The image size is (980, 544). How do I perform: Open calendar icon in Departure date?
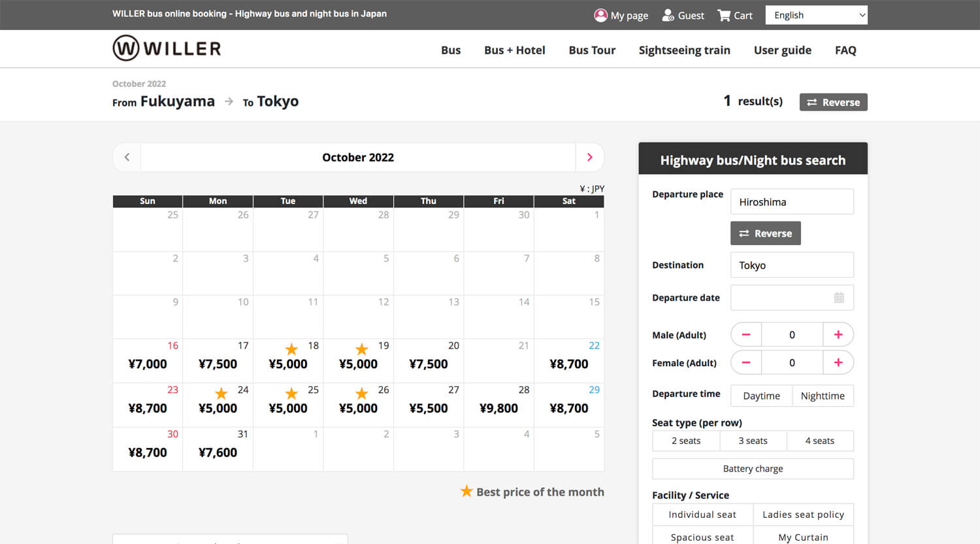click(x=839, y=297)
